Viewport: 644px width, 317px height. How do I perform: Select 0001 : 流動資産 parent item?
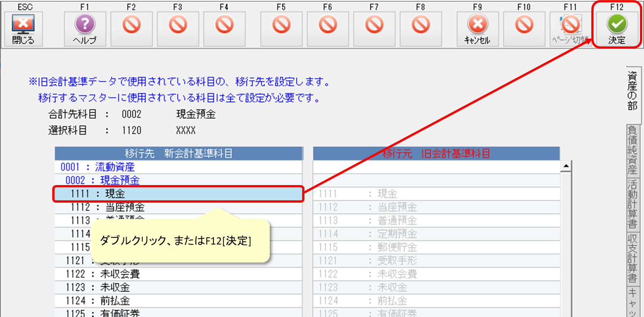coord(98,168)
